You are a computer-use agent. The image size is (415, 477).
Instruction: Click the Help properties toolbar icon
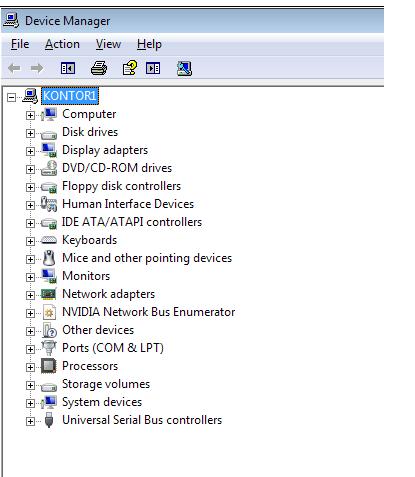pyautogui.click(x=129, y=68)
